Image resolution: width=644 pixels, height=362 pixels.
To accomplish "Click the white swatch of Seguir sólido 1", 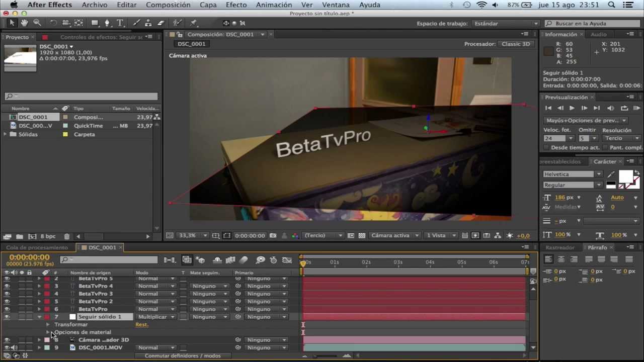I will tap(72, 317).
